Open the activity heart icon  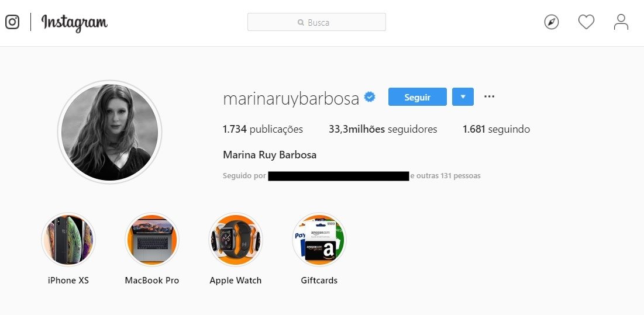[x=586, y=22]
